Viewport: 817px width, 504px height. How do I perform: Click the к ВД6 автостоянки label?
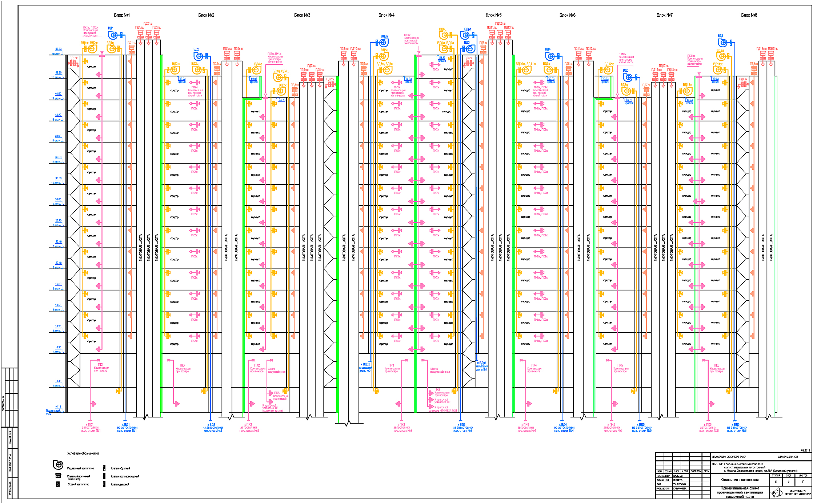[x=737, y=428]
